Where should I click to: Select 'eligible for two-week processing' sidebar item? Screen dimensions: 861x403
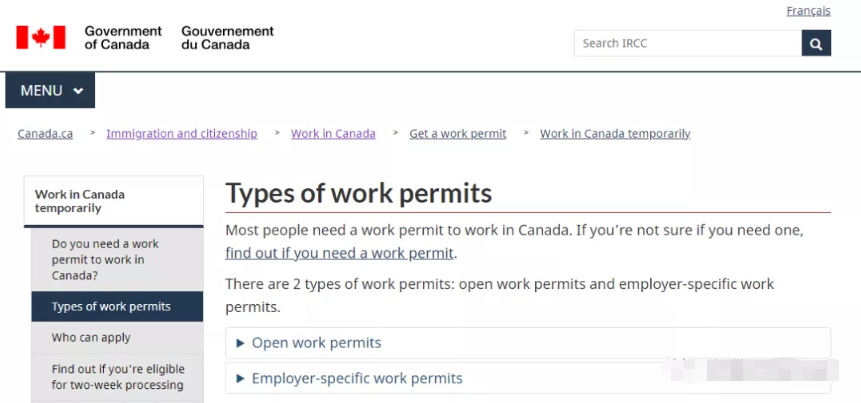(117, 377)
